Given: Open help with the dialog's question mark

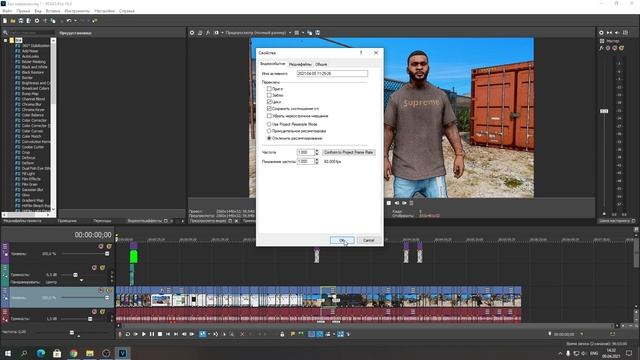Looking at the screenshot, I should (x=361, y=53).
